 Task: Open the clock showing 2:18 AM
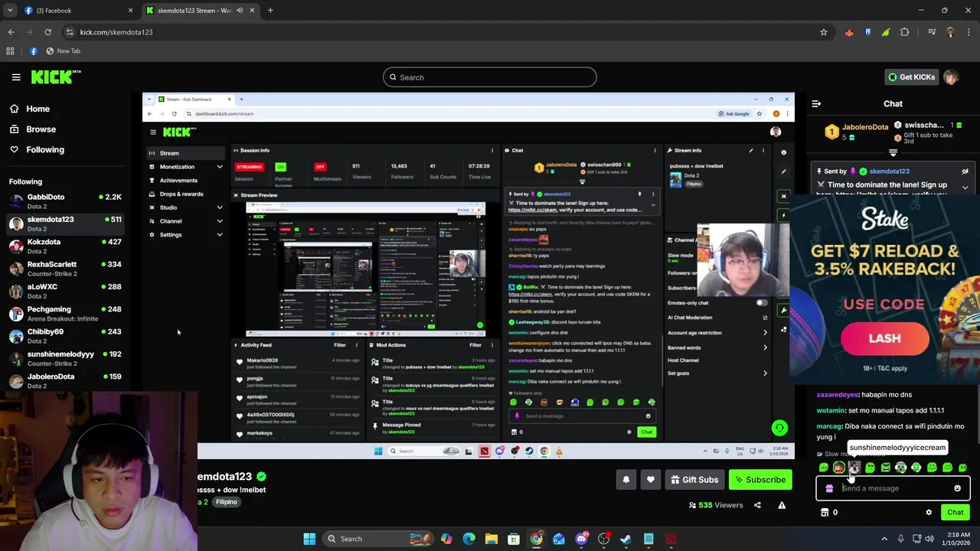pyautogui.click(x=958, y=539)
